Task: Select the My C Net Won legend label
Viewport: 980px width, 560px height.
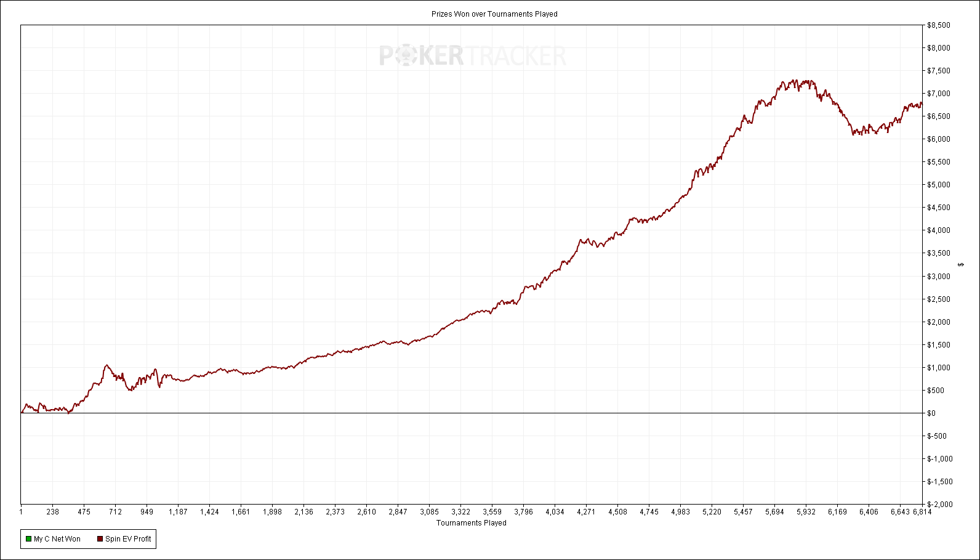Action: pos(57,539)
